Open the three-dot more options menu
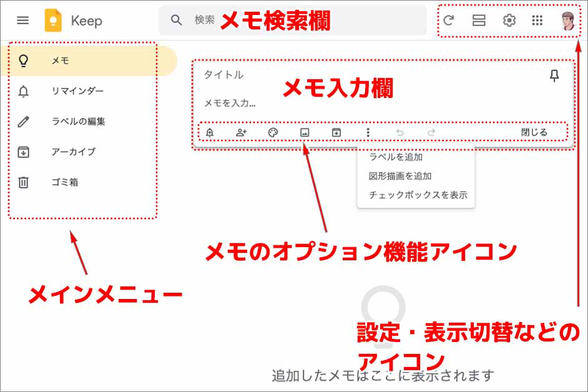The width and height of the screenshot is (588, 392). (368, 132)
